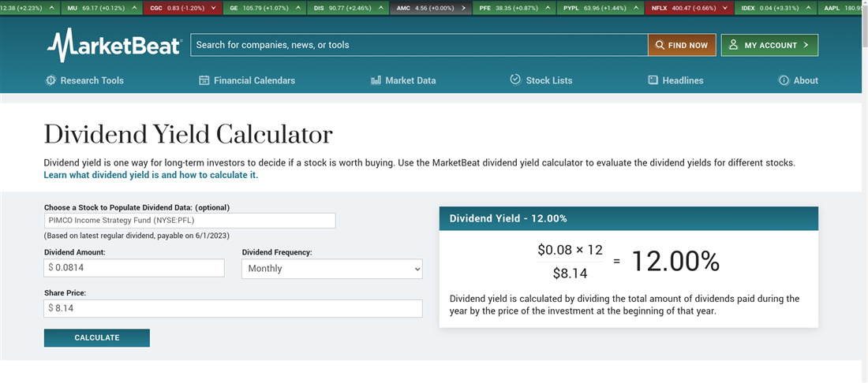Click the Market Data bar chart icon

pyautogui.click(x=376, y=80)
